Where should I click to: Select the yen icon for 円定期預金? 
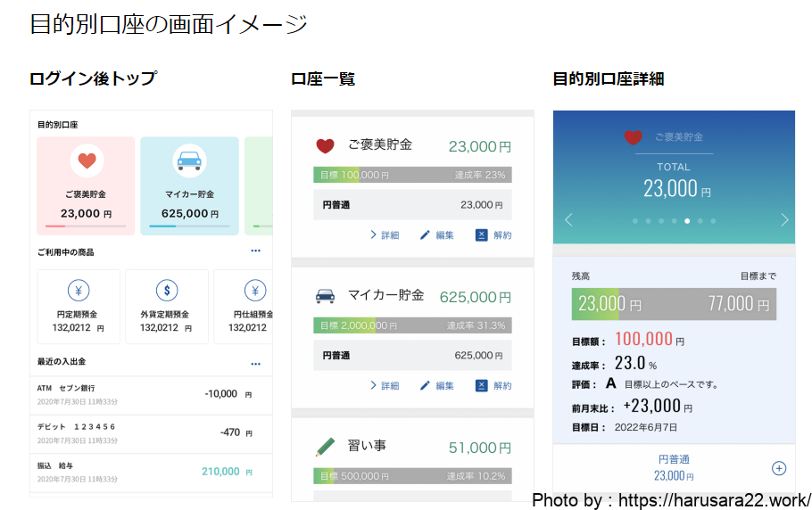[79, 291]
